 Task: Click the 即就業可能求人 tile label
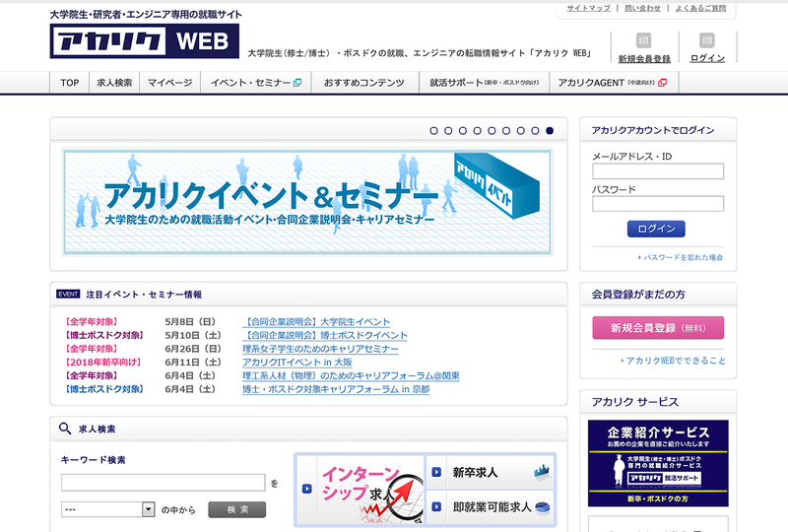click(x=492, y=506)
